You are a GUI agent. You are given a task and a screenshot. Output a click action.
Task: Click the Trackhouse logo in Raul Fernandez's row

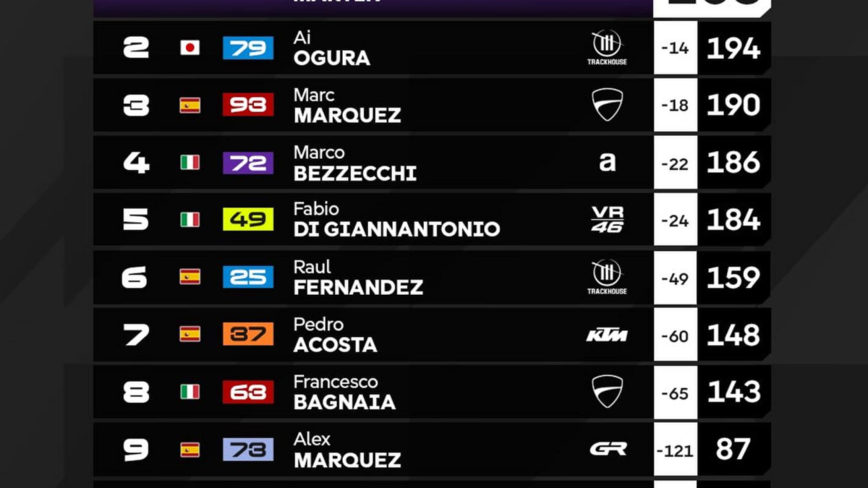pyautogui.click(x=607, y=277)
